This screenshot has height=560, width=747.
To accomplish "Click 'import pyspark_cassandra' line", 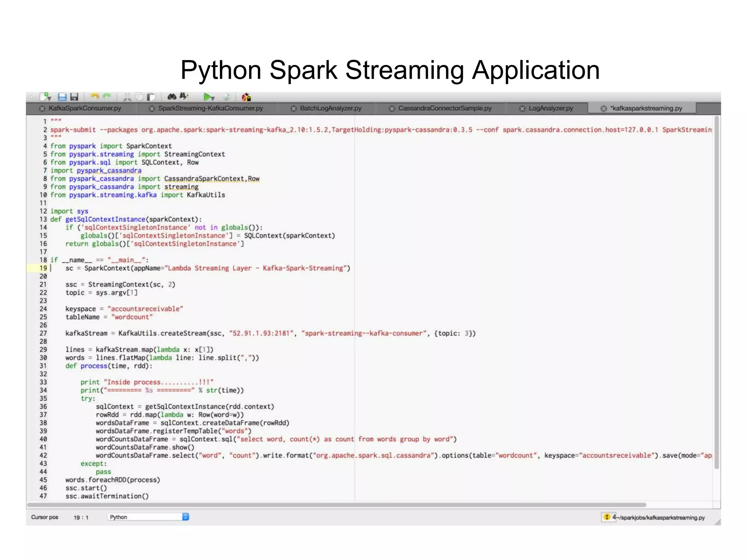I will 96,171.
